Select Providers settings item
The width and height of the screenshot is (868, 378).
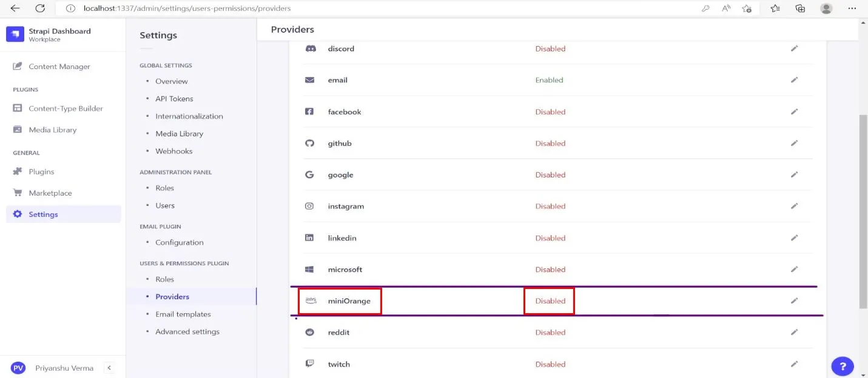pos(172,297)
